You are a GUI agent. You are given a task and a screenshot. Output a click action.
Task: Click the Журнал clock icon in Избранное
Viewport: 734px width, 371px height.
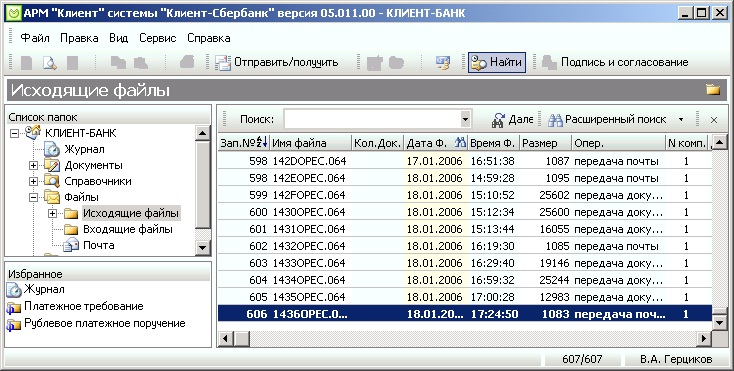tap(14, 290)
